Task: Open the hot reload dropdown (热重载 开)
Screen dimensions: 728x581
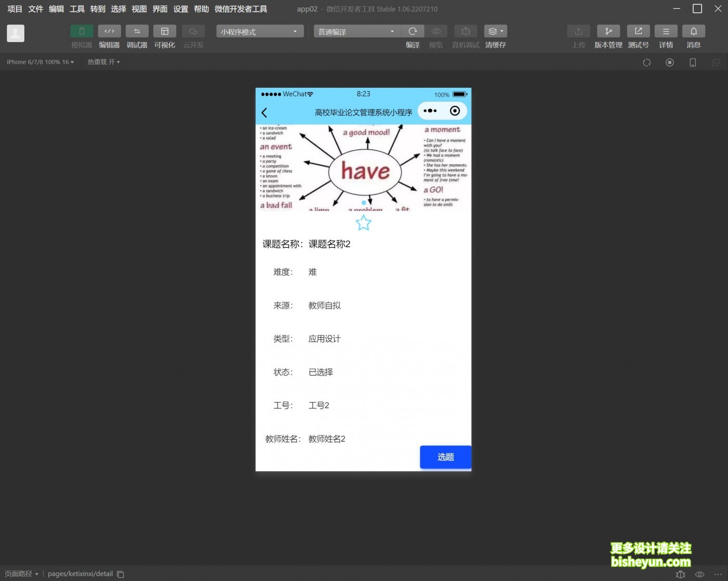Action: pyautogui.click(x=103, y=62)
